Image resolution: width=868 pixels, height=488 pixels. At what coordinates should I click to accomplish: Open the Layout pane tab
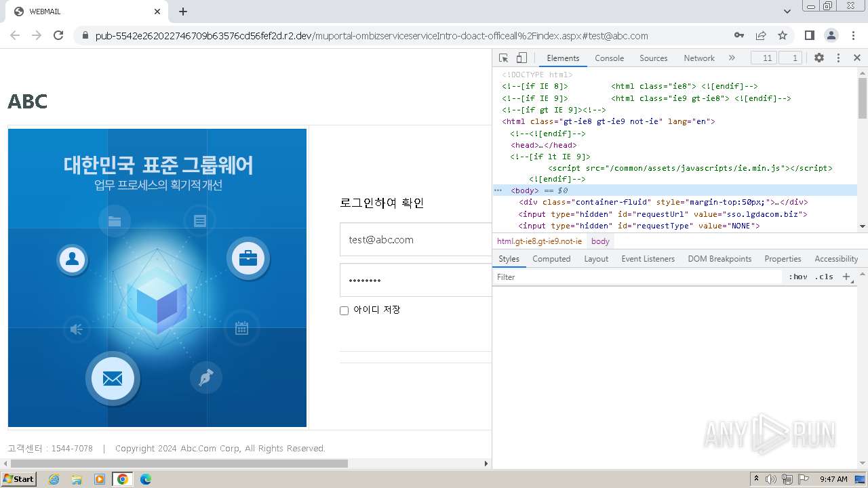[596, 259]
